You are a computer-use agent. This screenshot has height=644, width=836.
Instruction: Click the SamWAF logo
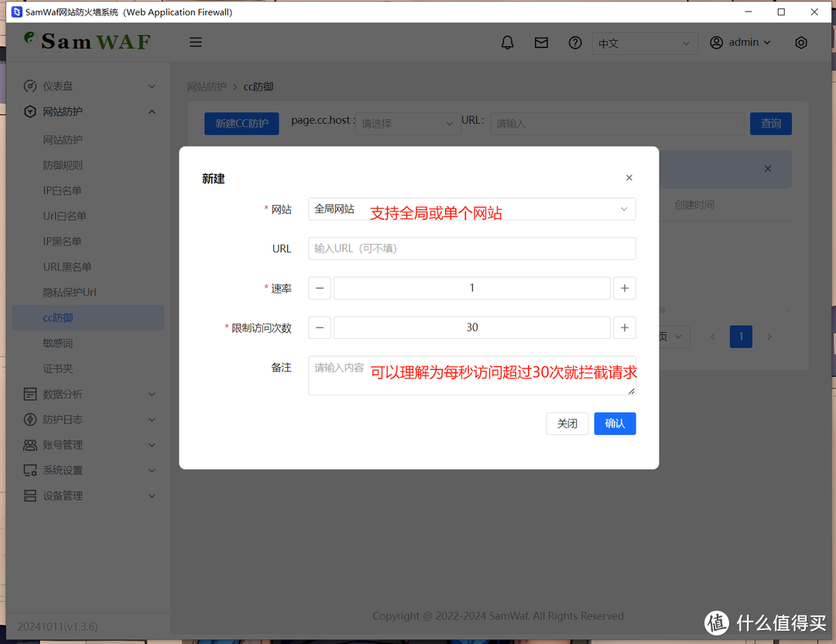(85, 41)
